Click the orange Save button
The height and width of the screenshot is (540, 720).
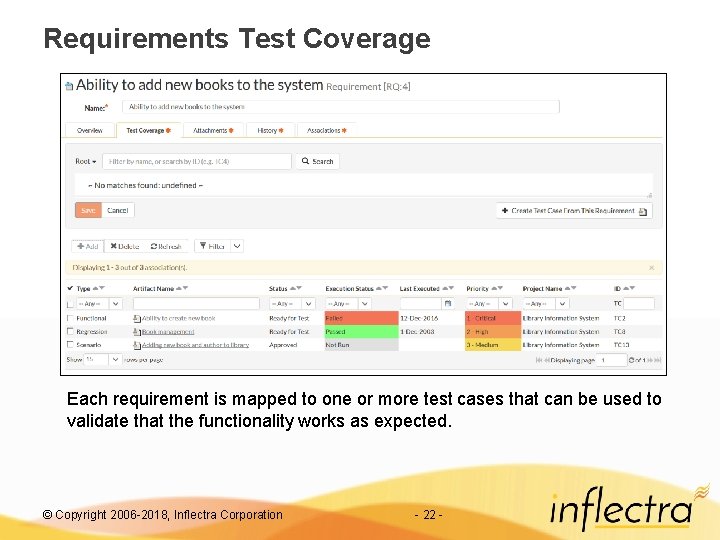88,210
